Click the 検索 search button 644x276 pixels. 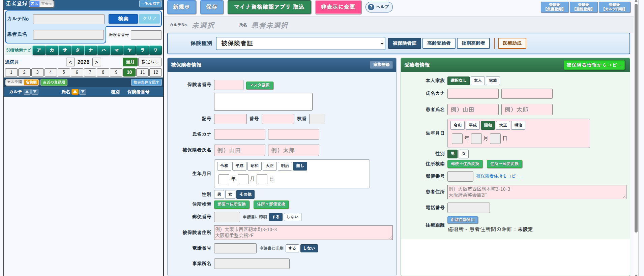coord(123,19)
